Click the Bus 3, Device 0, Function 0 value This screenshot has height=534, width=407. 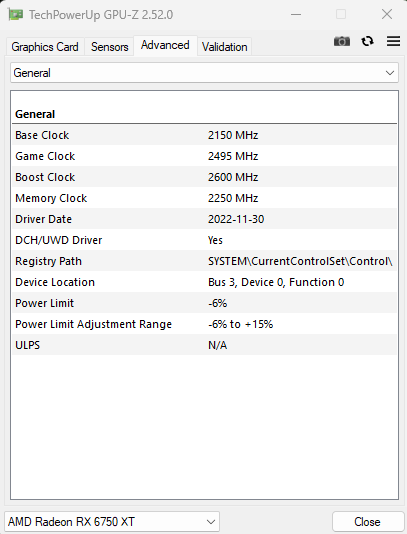click(276, 282)
